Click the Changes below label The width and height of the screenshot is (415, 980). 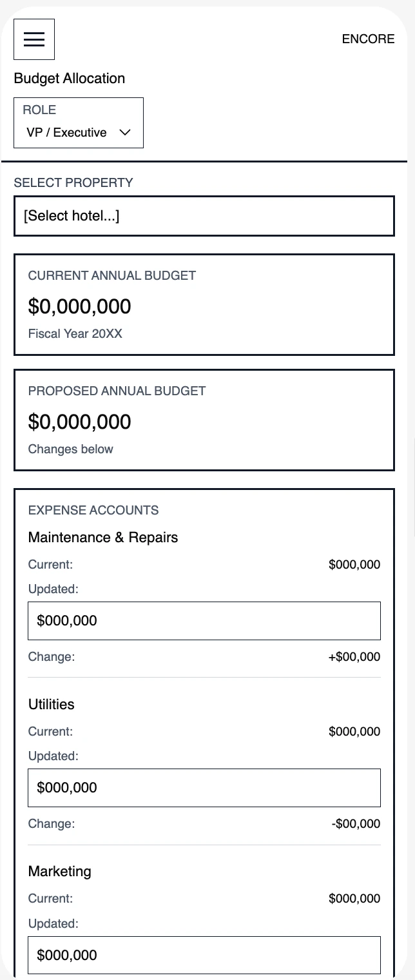[x=70, y=449]
